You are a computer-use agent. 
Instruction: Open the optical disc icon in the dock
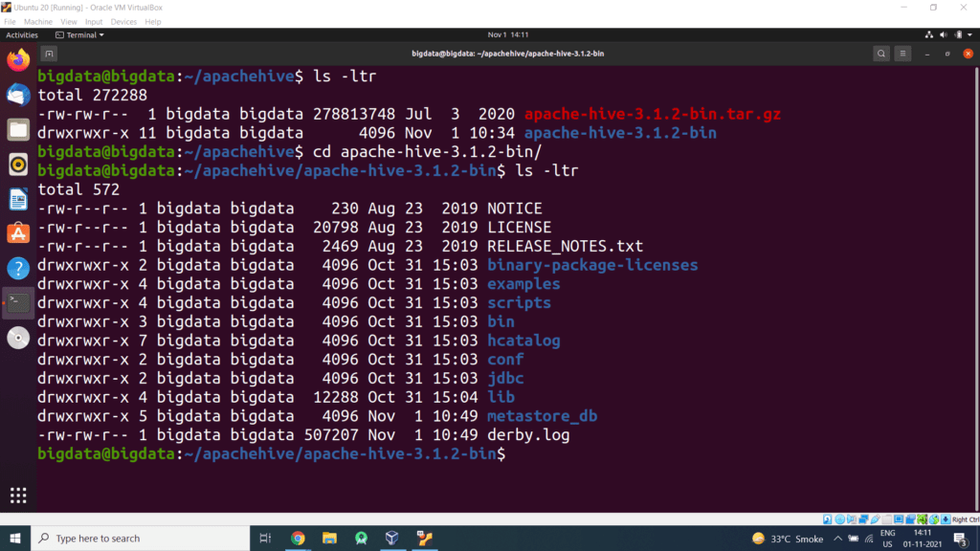(18, 338)
